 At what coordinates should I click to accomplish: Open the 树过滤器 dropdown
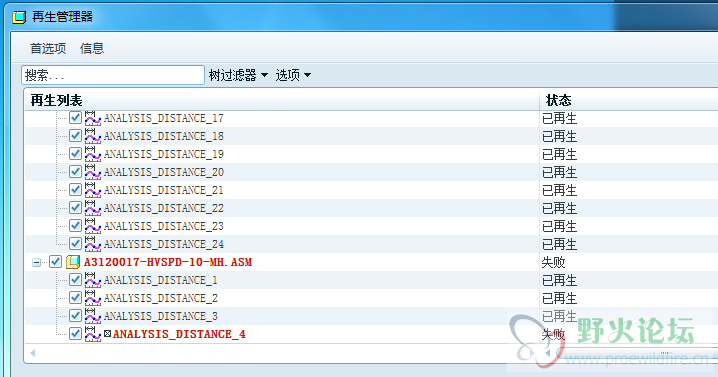click(238, 75)
